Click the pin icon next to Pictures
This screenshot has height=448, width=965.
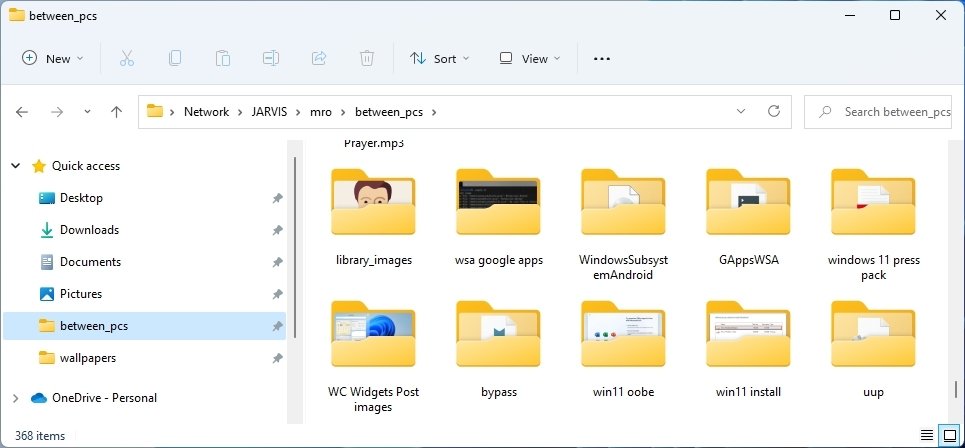click(278, 294)
